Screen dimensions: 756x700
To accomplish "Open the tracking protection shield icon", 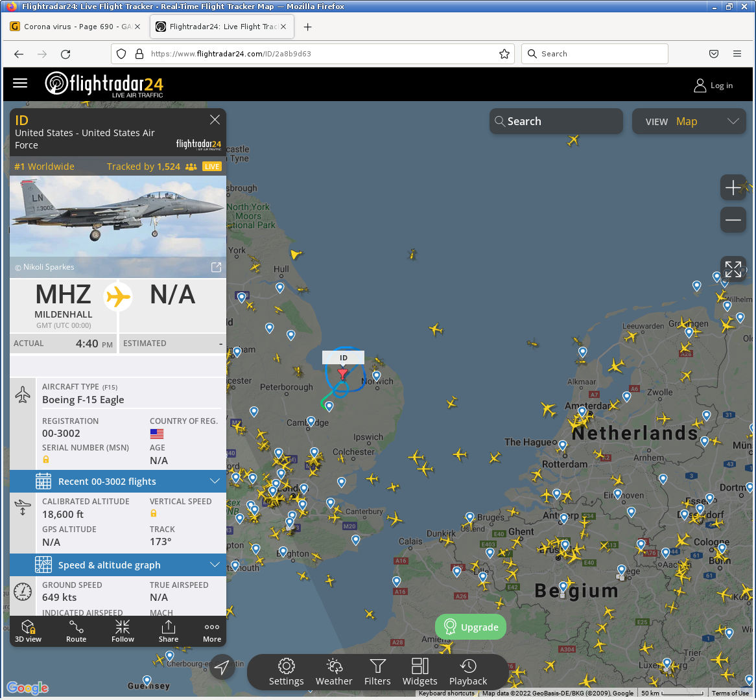I will [x=121, y=54].
